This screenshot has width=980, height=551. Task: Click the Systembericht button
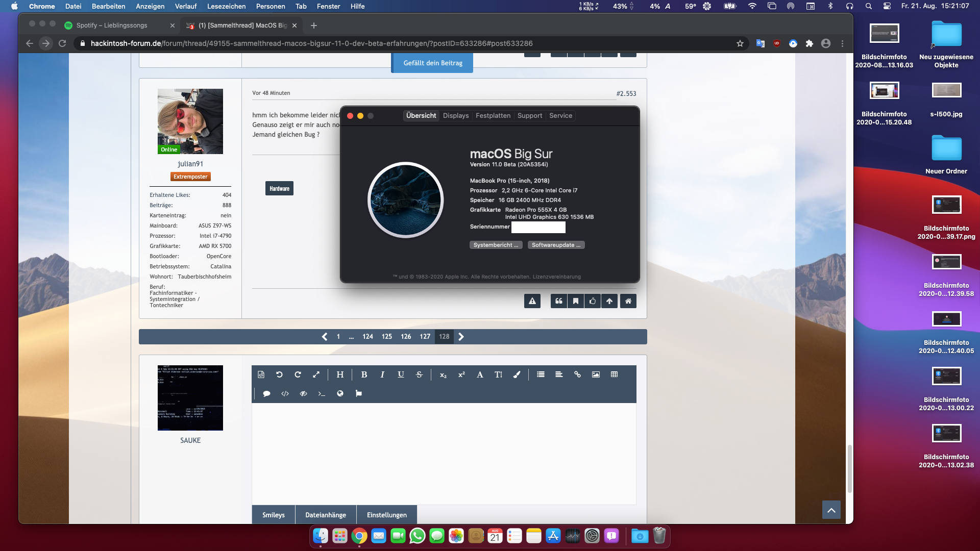pyautogui.click(x=496, y=245)
